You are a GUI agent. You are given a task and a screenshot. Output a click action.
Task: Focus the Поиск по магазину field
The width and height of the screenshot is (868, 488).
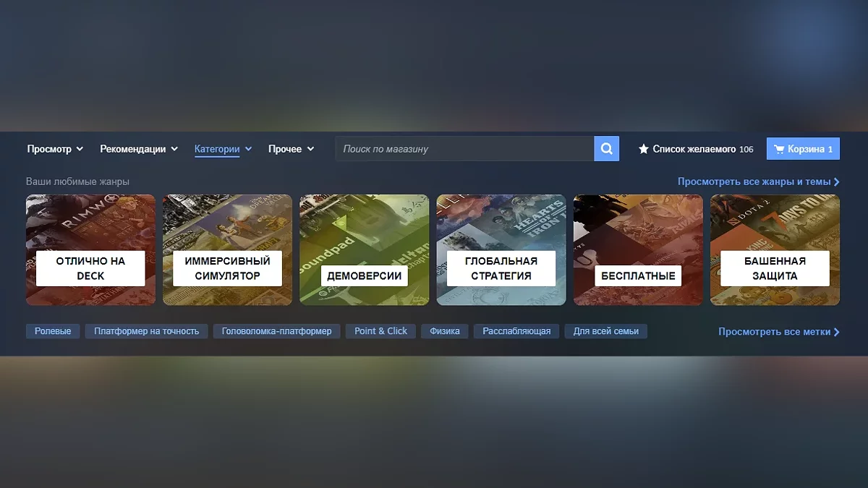pyautogui.click(x=464, y=149)
